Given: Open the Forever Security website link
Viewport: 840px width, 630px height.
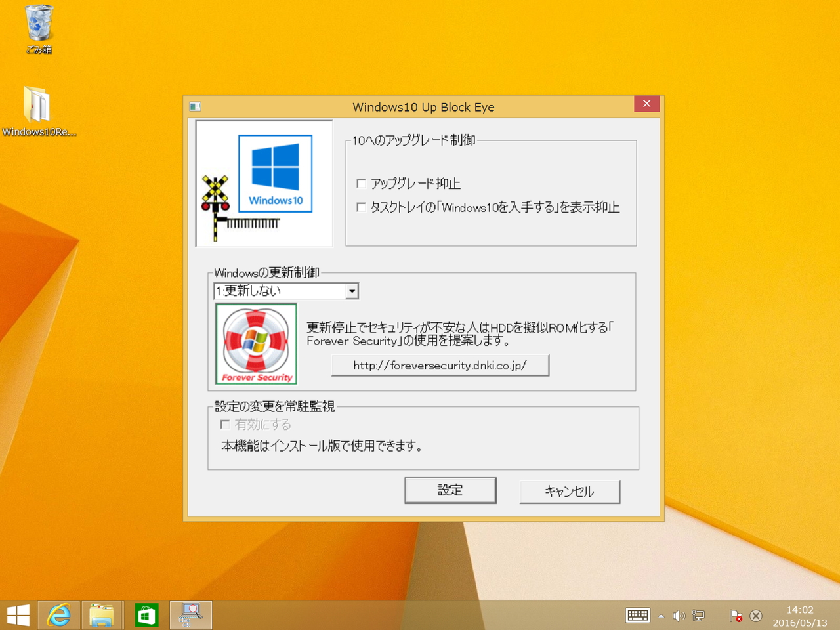Looking at the screenshot, I should pyautogui.click(x=440, y=366).
